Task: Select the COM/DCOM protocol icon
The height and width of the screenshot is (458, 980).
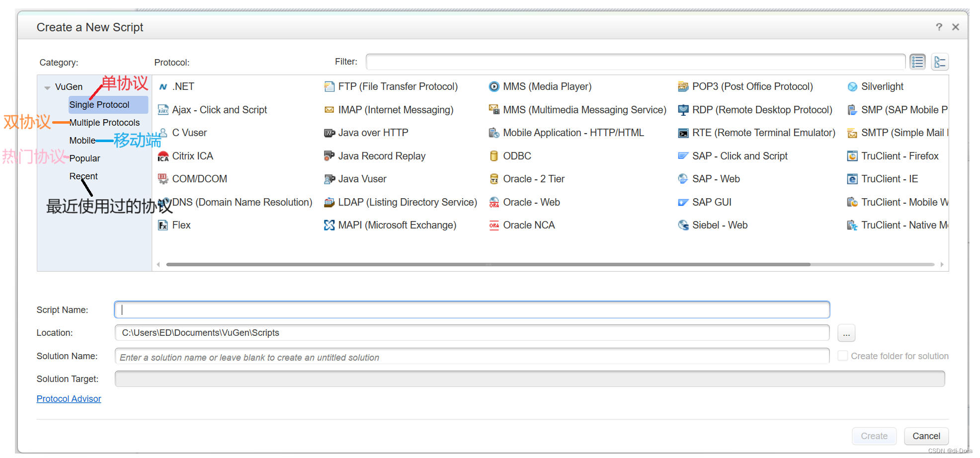Action: 163,179
